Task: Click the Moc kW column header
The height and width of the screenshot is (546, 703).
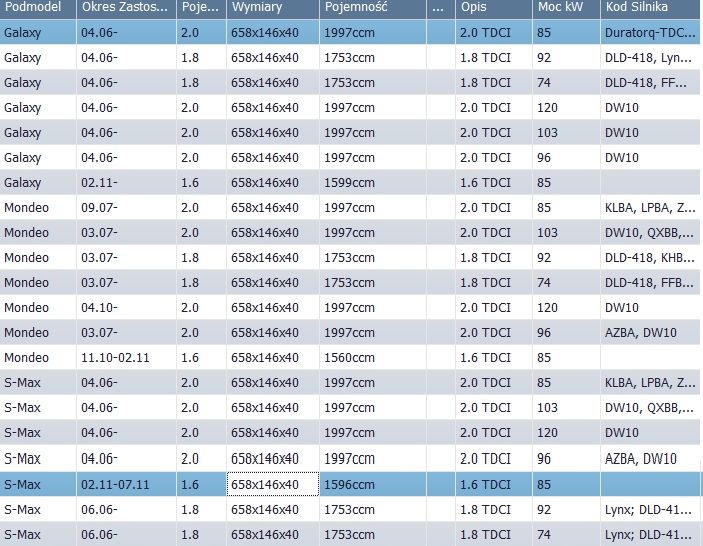Action: coord(566,8)
